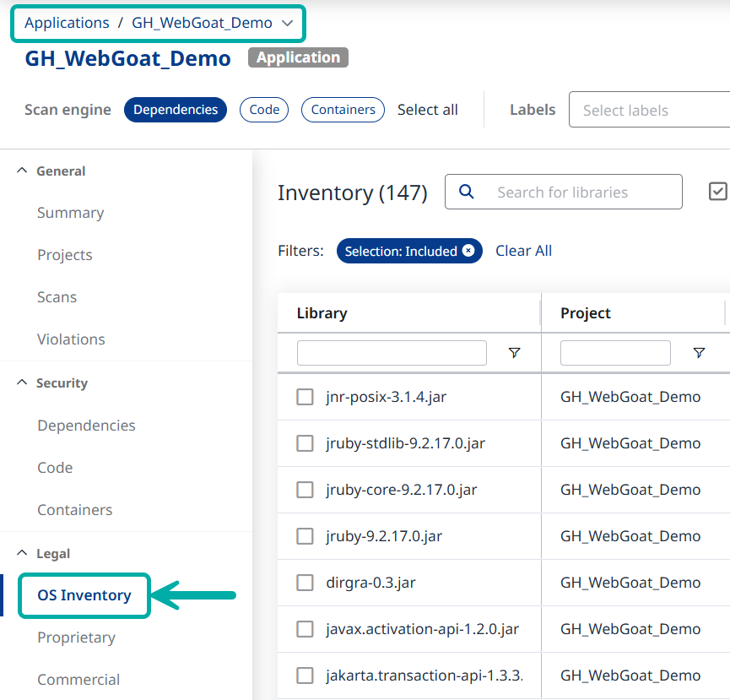Click the search magnifier icon

point(466,192)
